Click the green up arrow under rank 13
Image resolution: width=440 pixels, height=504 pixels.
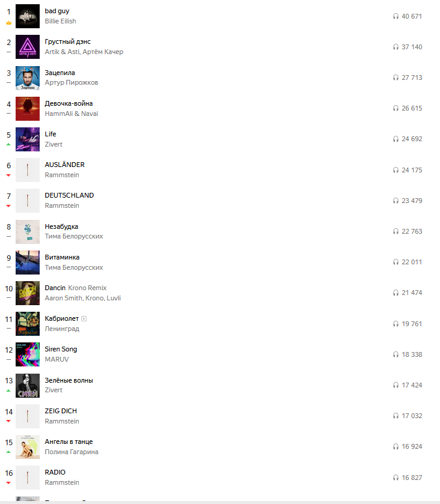click(x=8, y=390)
